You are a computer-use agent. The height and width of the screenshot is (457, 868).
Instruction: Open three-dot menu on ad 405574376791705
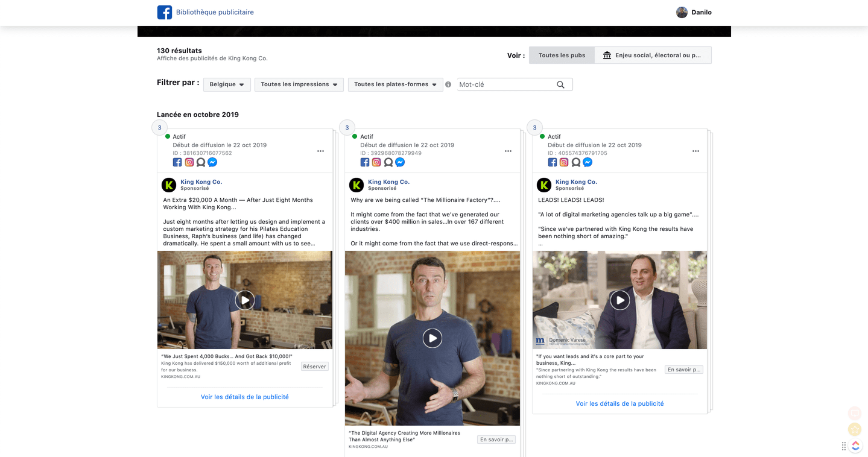[696, 151]
